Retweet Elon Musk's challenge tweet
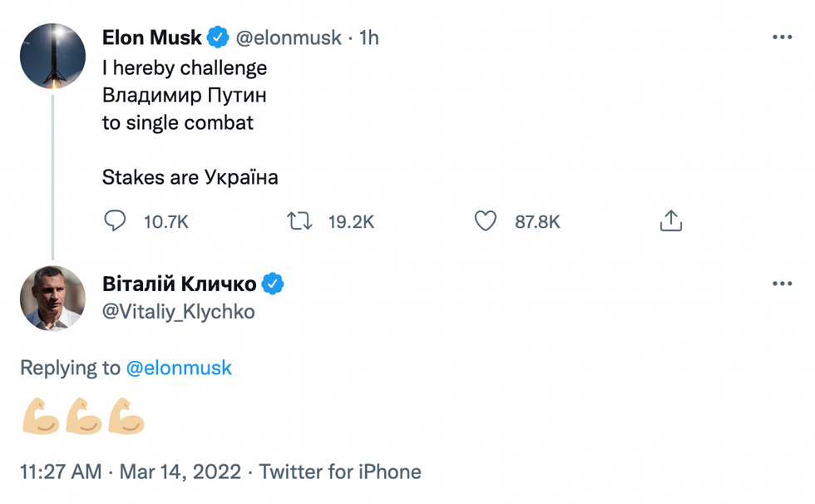Viewport: 815px width, 504px height. [x=299, y=221]
